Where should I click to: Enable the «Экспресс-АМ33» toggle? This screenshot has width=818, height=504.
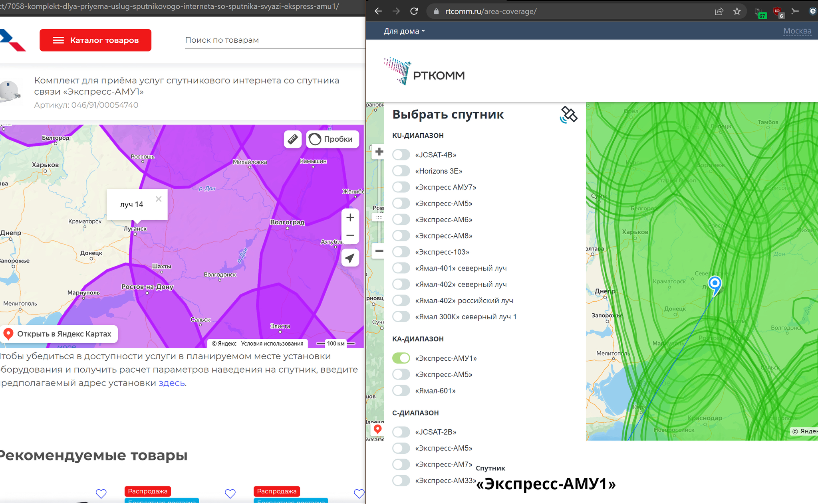coord(401,480)
